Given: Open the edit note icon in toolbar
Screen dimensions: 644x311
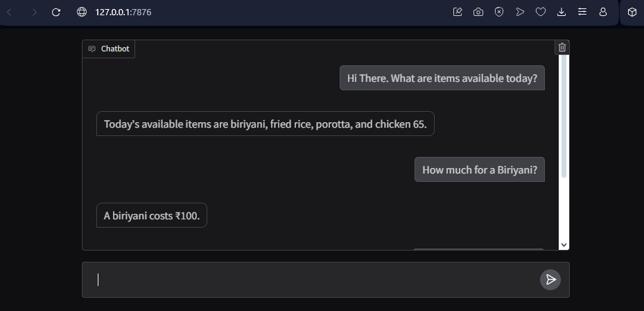Looking at the screenshot, I should click(458, 12).
